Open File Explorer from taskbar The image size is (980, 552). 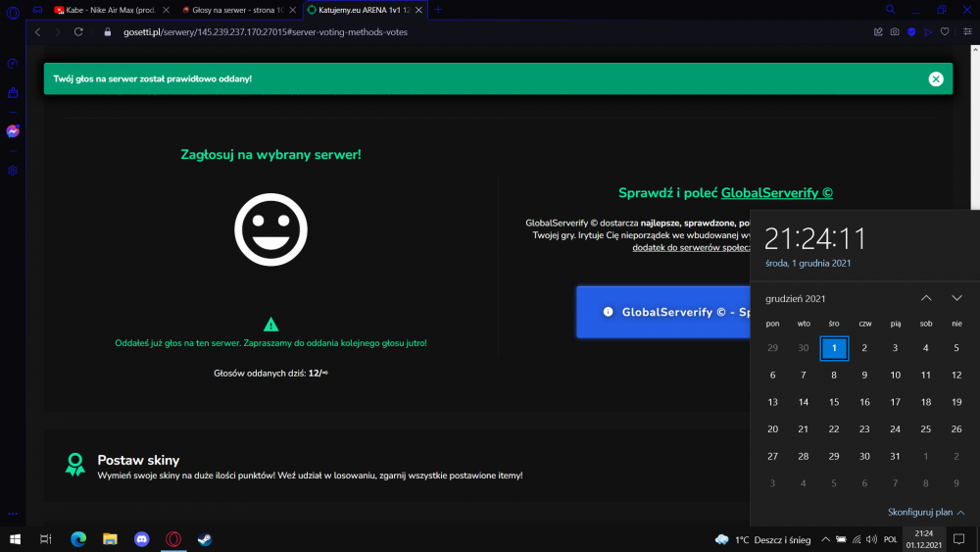[110, 539]
